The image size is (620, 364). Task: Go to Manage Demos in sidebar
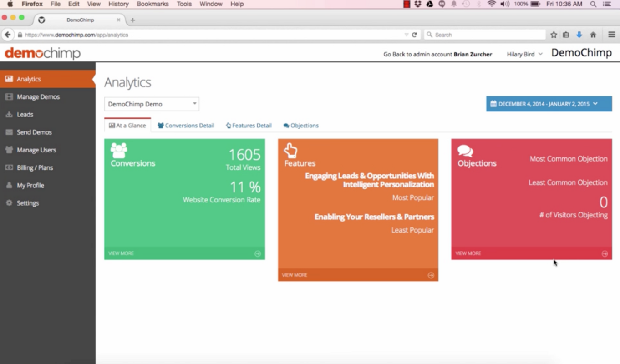pyautogui.click(x=38, y=97)
